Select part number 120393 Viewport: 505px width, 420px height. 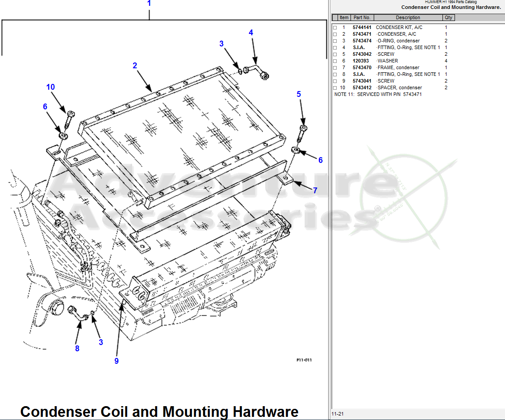(x=361, y=61)
